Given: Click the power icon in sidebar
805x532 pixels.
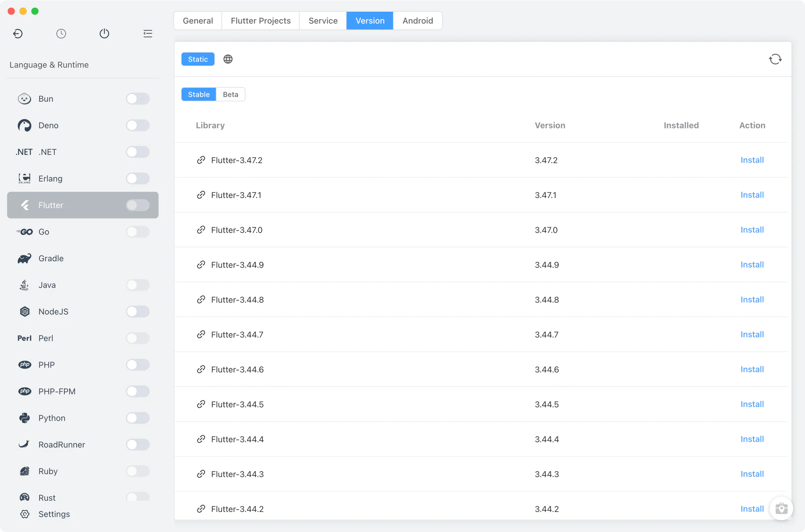Looking at the screenshot, I should [x=104, y=34].
